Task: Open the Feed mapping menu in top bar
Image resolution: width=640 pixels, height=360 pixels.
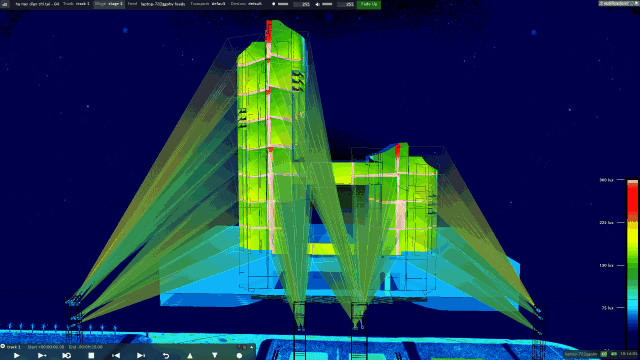Action: [156, 4]
